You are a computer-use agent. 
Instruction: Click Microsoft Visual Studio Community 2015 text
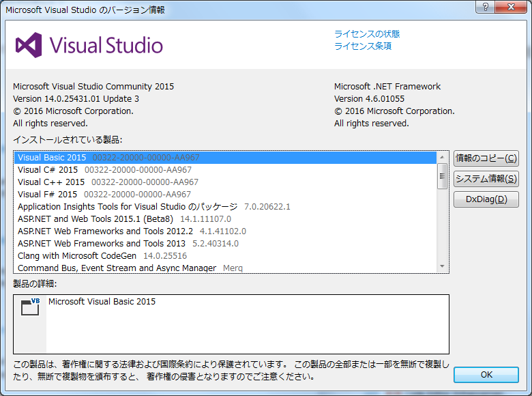click(x=93, y=87)
